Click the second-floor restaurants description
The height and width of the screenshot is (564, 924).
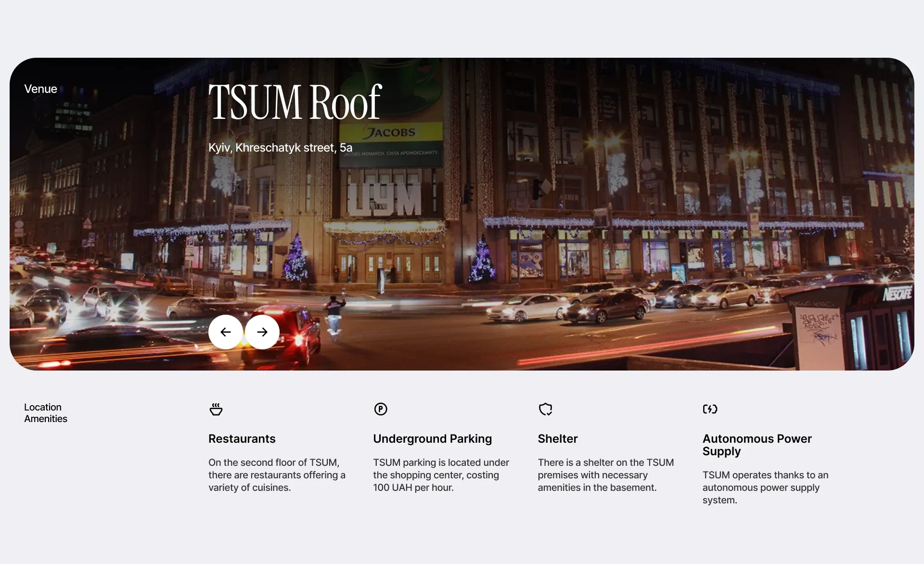click(277, 475)
